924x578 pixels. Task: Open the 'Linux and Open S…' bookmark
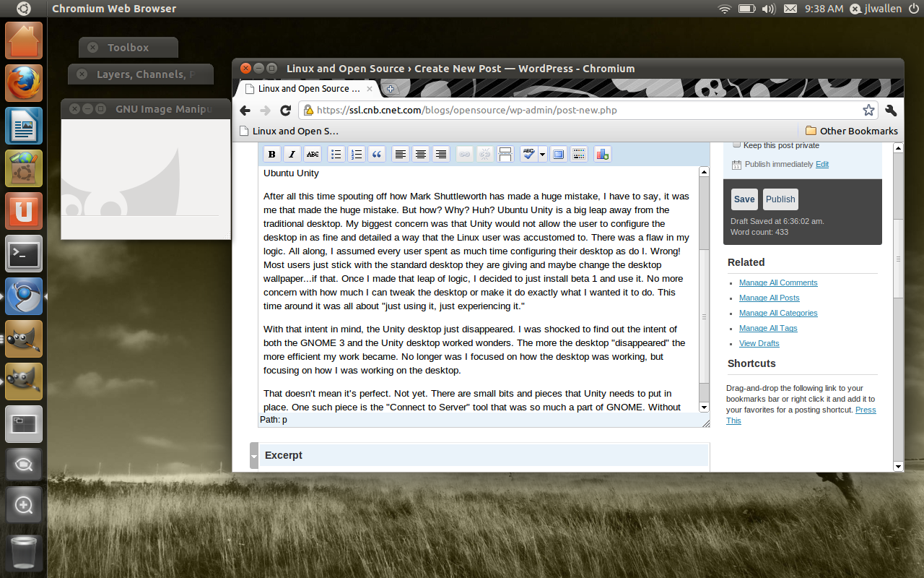pyautogui.click(x=288, y=131)
